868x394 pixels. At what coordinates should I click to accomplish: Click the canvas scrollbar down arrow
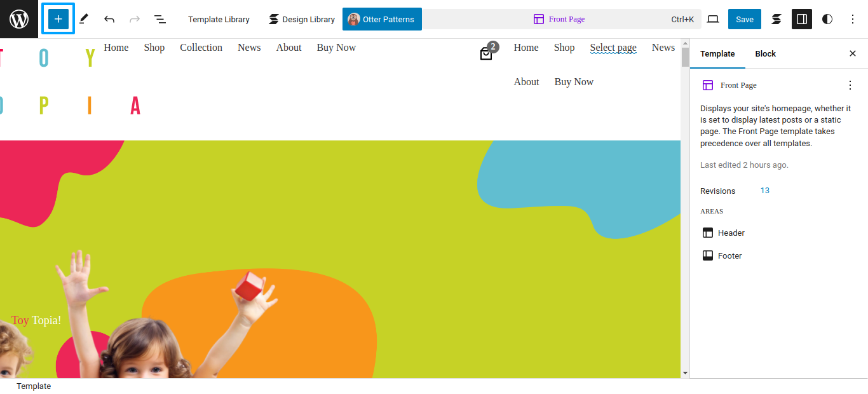tap(685, 373)
